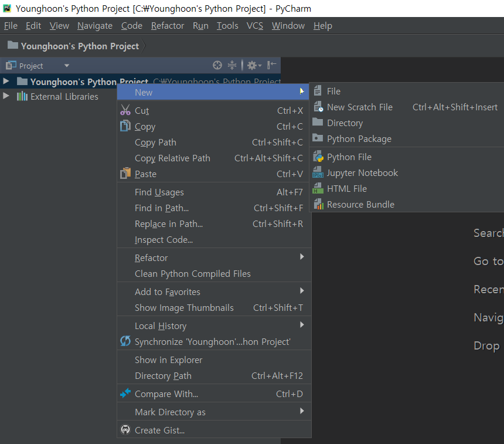
Task: Click the Synchronize refresh icon
Action: (x=125, y=341)
